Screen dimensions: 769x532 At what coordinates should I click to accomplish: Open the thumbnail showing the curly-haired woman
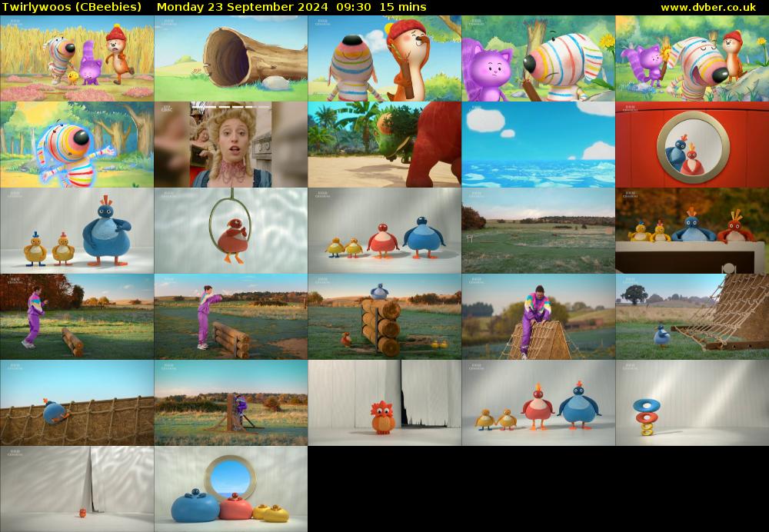[231, 145]
